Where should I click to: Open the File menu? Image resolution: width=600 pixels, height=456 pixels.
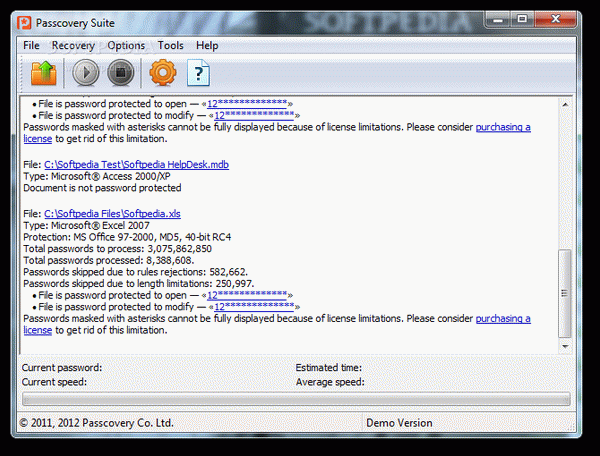point(31,46)
